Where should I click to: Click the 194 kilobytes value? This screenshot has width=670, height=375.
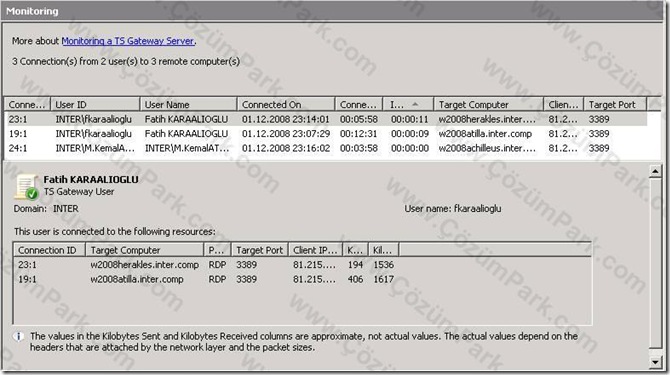pos(355,265)
